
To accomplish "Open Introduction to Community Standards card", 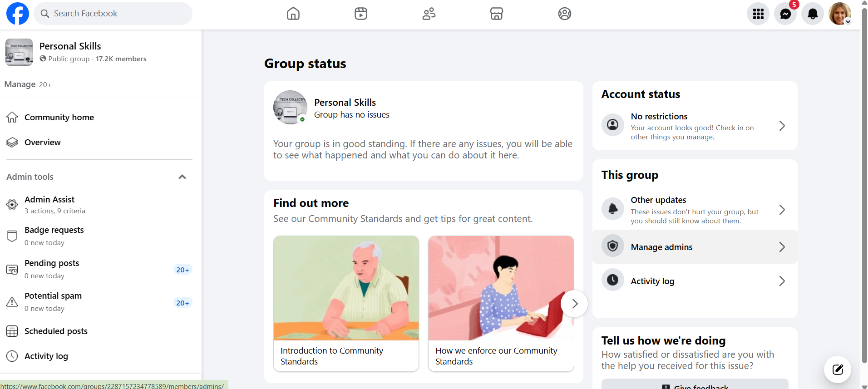I will tap(346, 304).
